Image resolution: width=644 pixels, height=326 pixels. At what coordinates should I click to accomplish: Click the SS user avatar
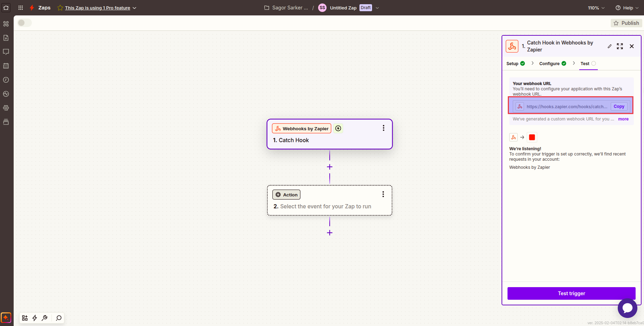pos(322,8)
